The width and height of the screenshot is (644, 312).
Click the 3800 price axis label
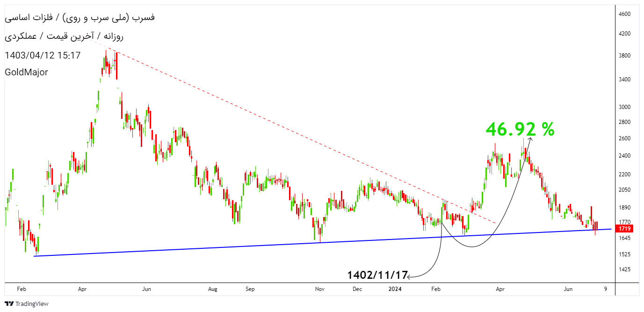point(625,56)
